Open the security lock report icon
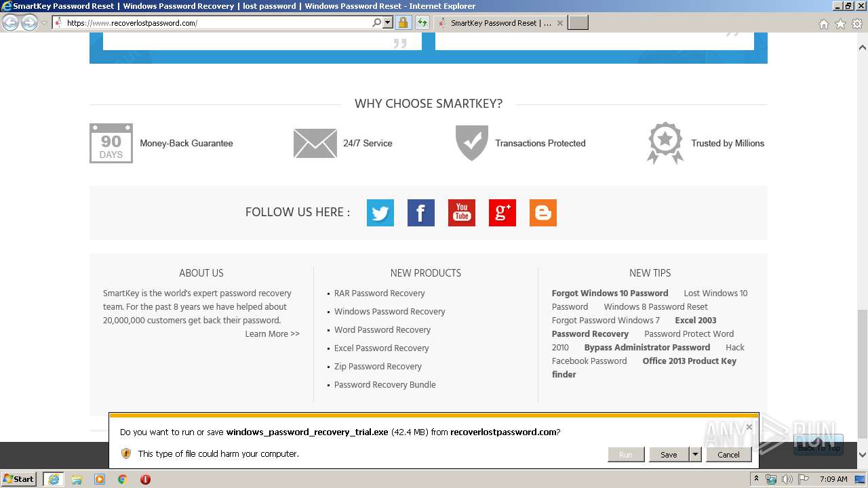 (x=403, y=22)
